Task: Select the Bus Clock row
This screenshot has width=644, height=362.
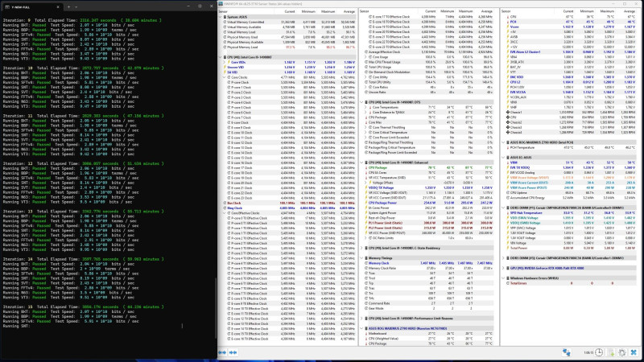Action: tap(288, 204)
